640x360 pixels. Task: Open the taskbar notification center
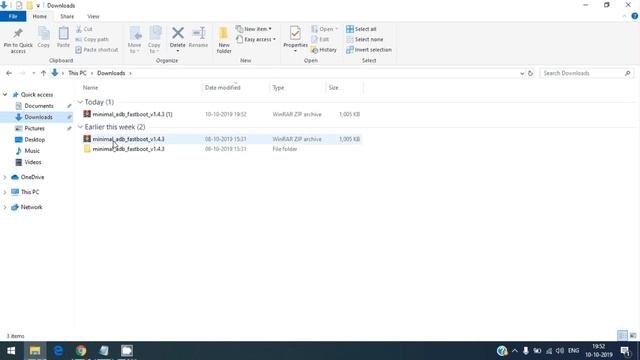pyautogui.click(x=625, y=351)
